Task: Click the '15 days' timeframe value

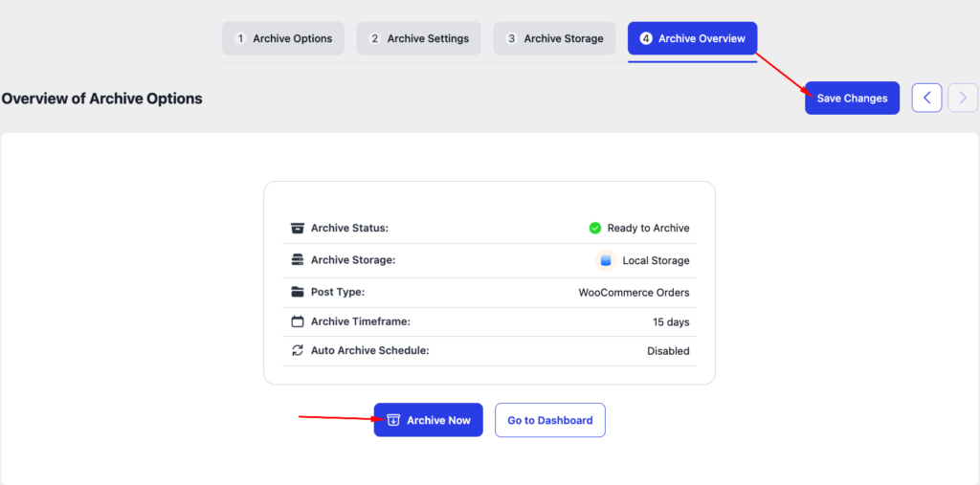Action: tap(671, 322)
